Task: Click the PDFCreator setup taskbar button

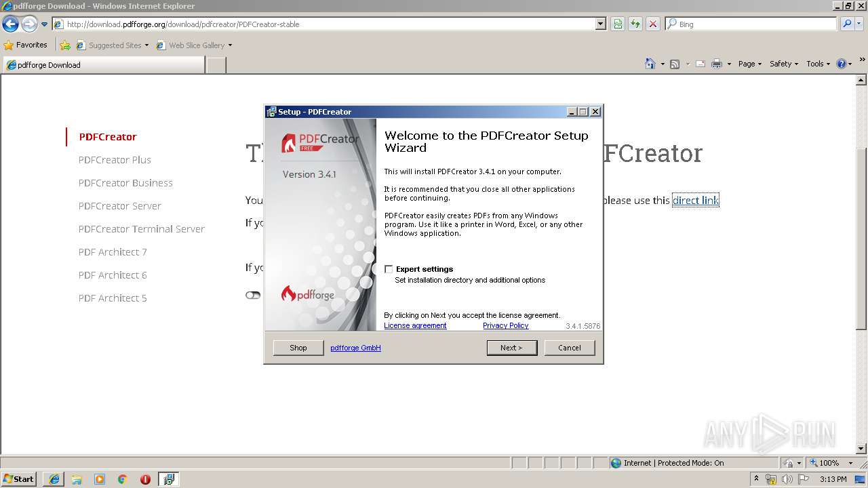Action: point(169,479)
